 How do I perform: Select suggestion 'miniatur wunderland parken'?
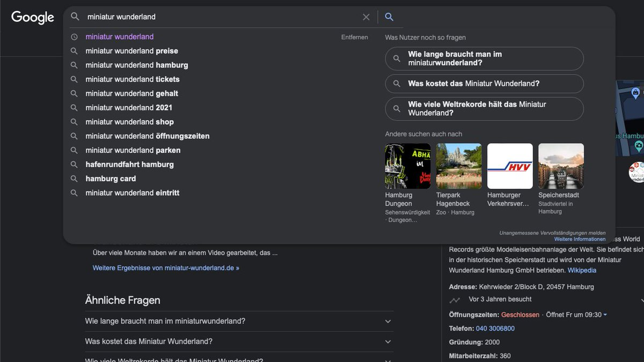[x=133, y=150]
